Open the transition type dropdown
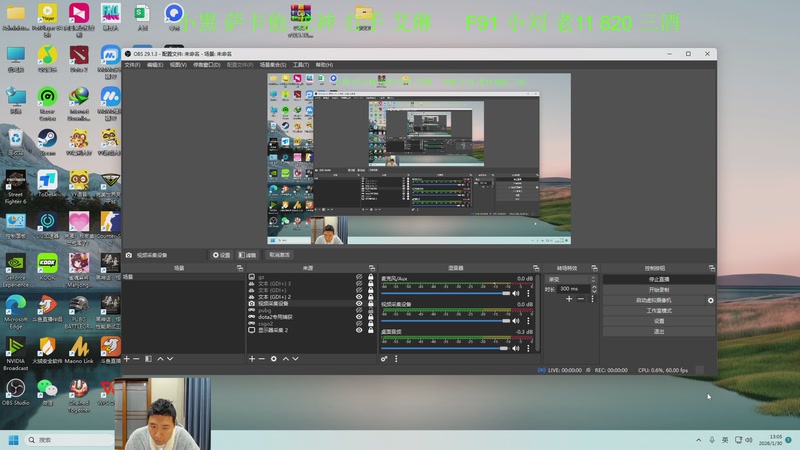This screenshot has width=800, height=450. (x=571, y=279)
